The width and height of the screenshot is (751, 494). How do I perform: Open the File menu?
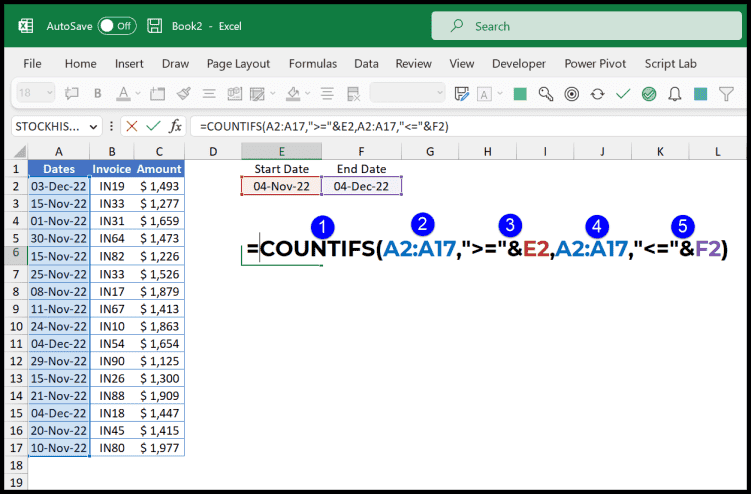(x=32, y=63)
